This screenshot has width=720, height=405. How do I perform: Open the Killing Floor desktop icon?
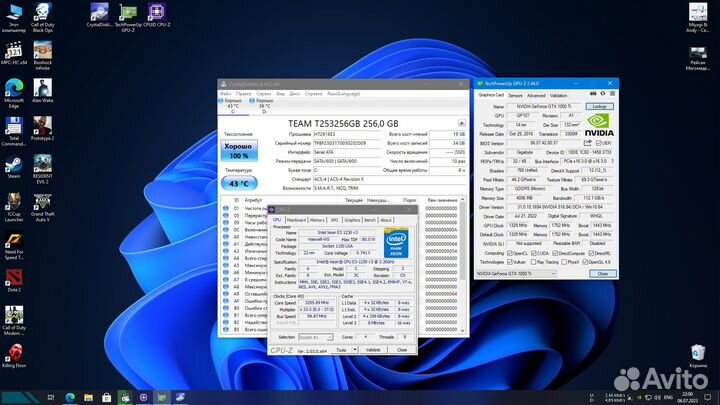click(x=14, y=356)
